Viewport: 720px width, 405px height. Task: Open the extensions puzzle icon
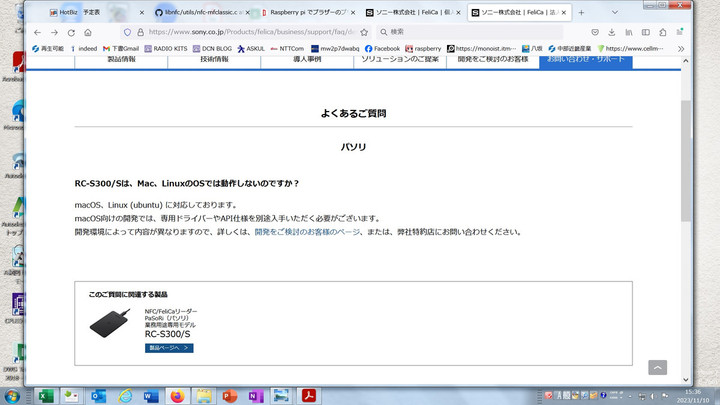point(663,32)
